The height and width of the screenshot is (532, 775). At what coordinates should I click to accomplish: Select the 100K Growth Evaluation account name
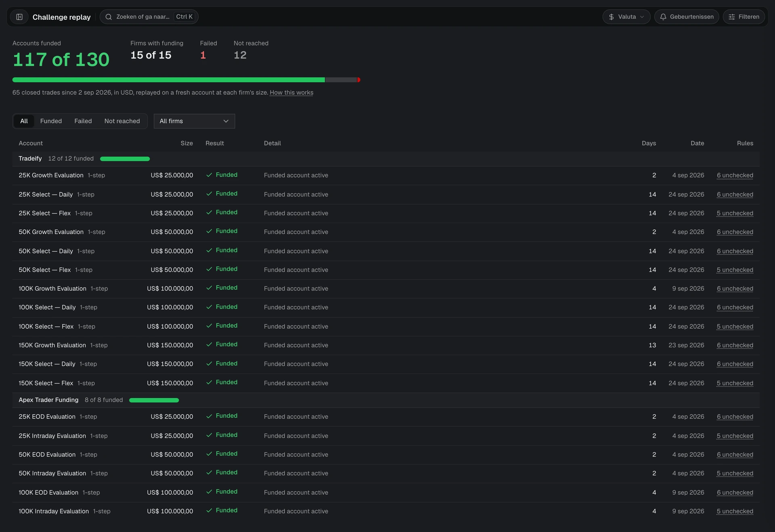click(x=52, y=288)
